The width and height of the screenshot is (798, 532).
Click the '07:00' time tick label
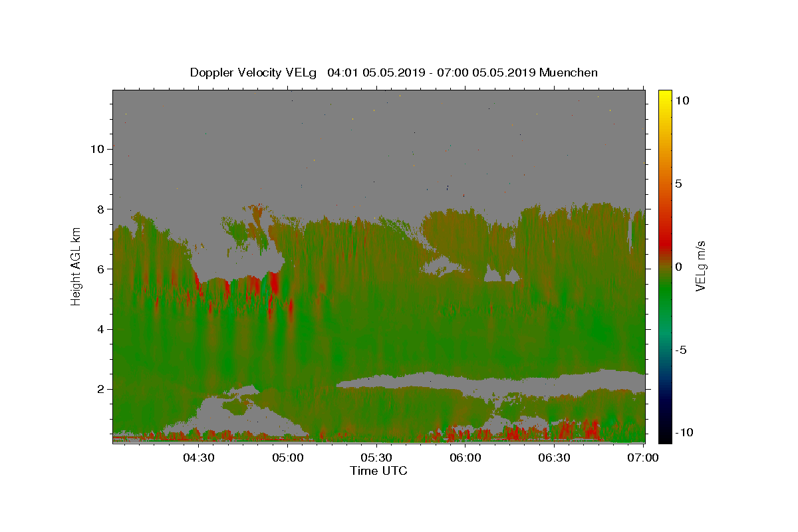(x=643, y=458)
